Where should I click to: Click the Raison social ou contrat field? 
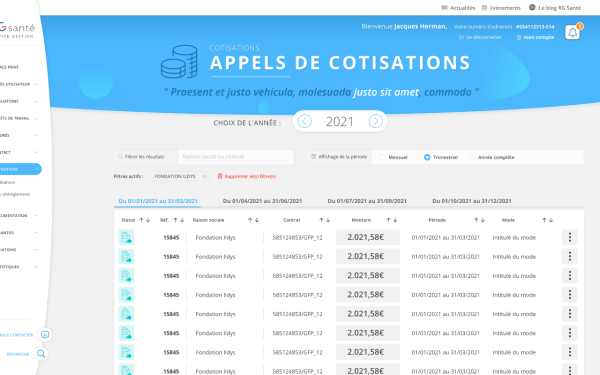[x=235, y=157]
